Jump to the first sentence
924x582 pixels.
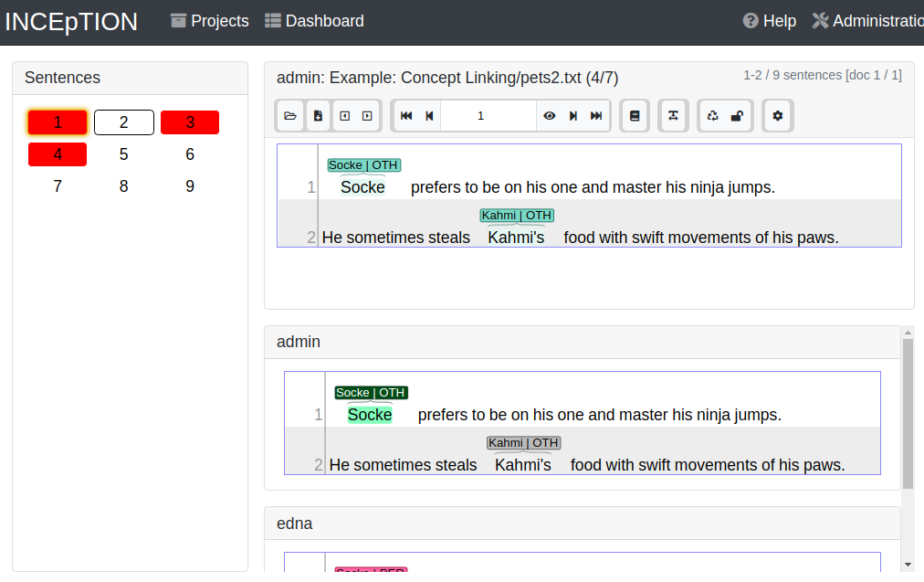pos(406,115)
